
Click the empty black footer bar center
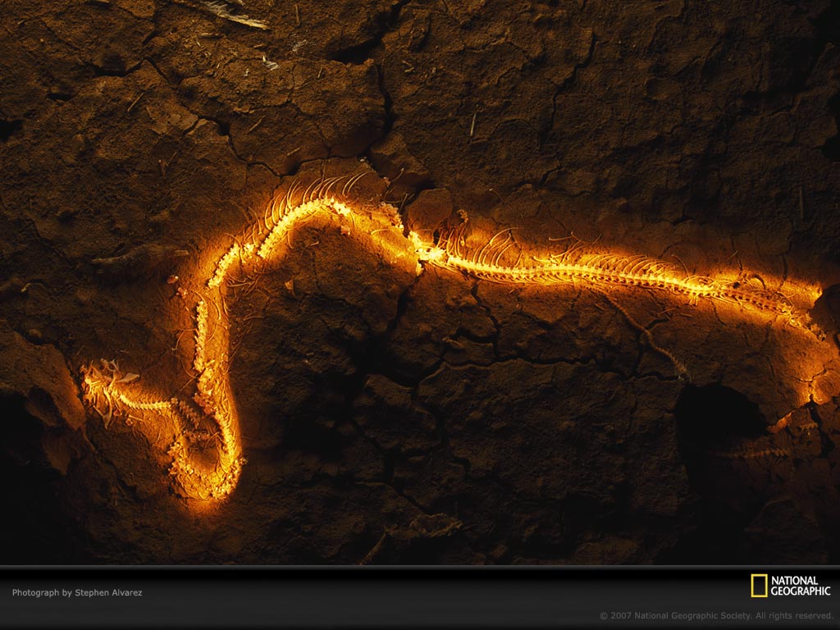[420, 597]
